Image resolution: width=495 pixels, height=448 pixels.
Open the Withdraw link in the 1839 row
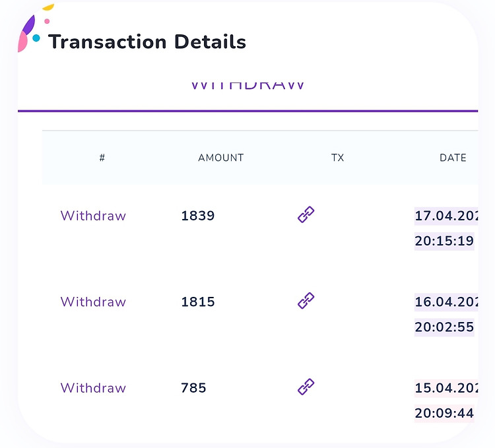coord(93,216)
